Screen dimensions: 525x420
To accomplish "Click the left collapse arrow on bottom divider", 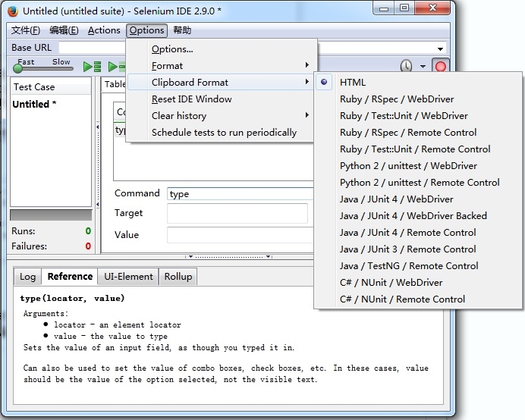I will [x=190, y=257].
